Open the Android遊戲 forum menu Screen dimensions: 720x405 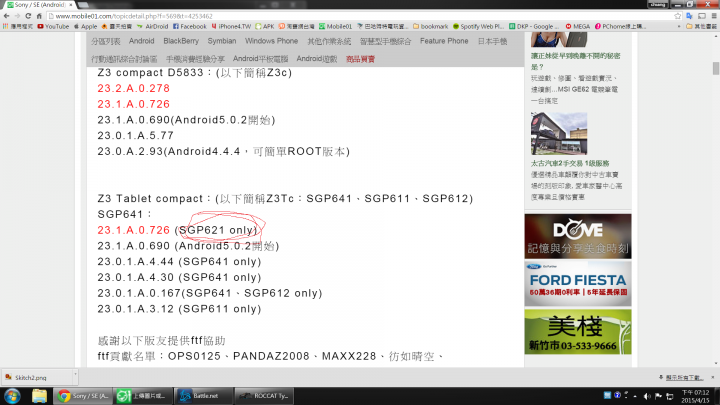click(317, 59)
